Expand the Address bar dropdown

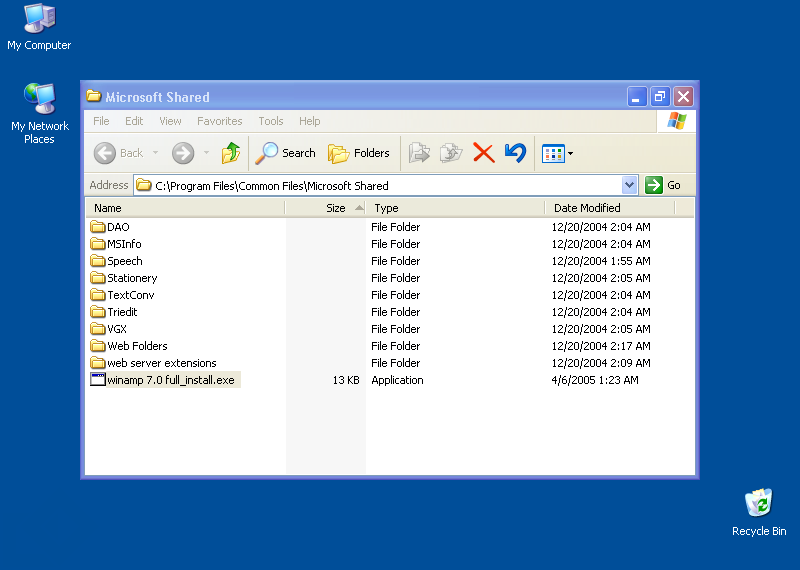click(x=630, y=185)
